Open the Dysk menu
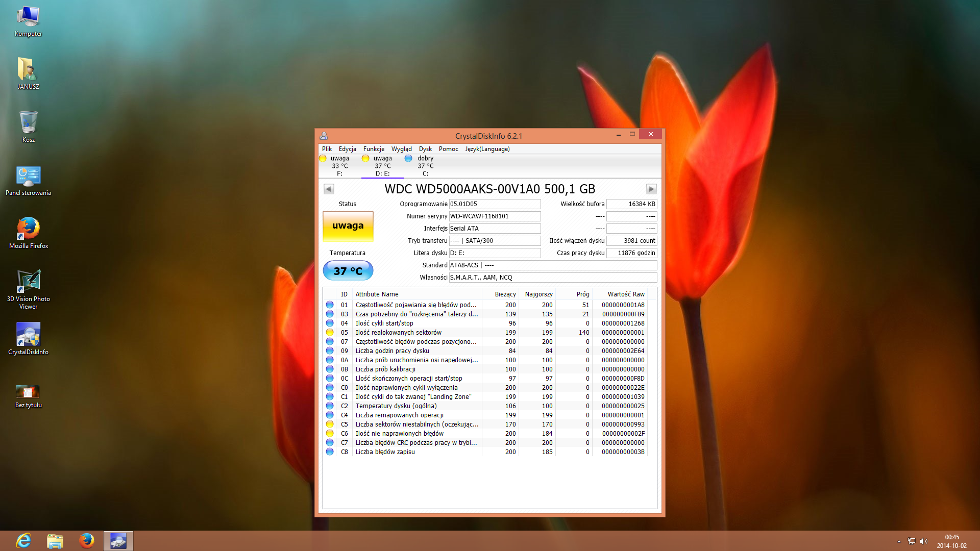Image resolution: width=980 pixels, height=551 pixels. click(425, 149)
